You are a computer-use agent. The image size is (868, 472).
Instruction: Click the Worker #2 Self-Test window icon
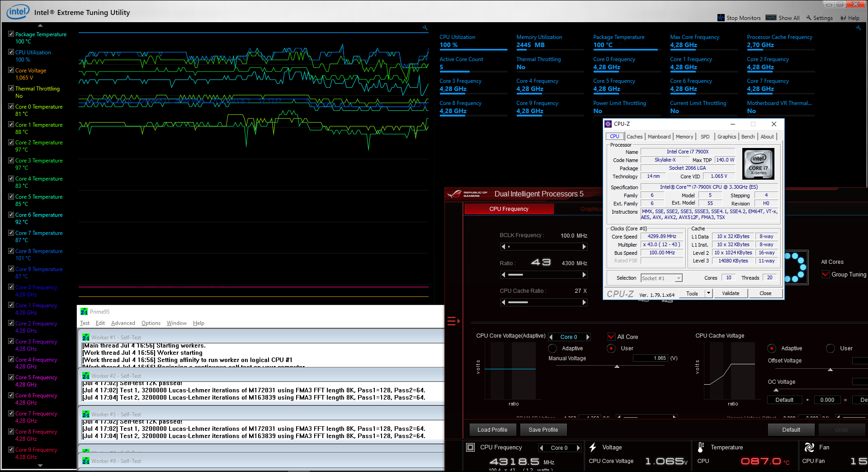(86, 376)
